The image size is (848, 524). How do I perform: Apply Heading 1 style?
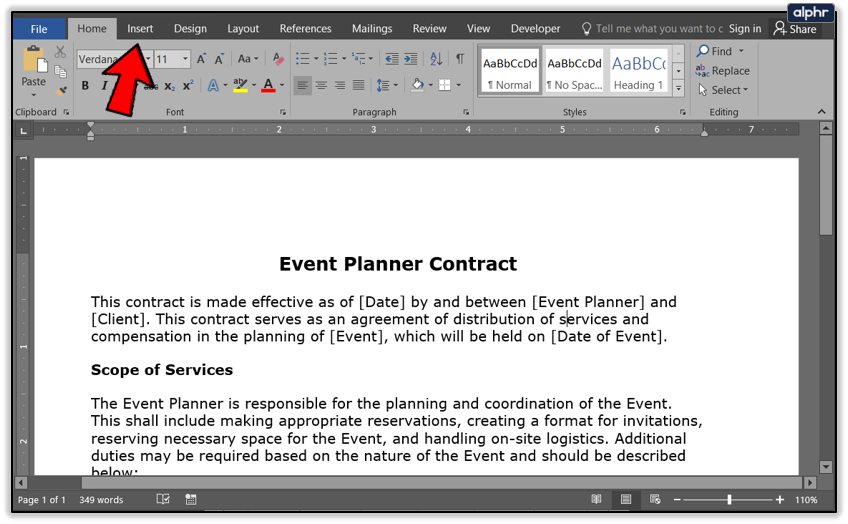638,71
